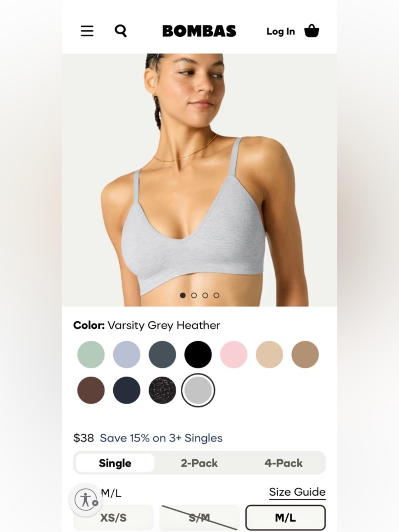
Task: Show the third product image dot
Action: pyautogui.click(x=205, y=295)
